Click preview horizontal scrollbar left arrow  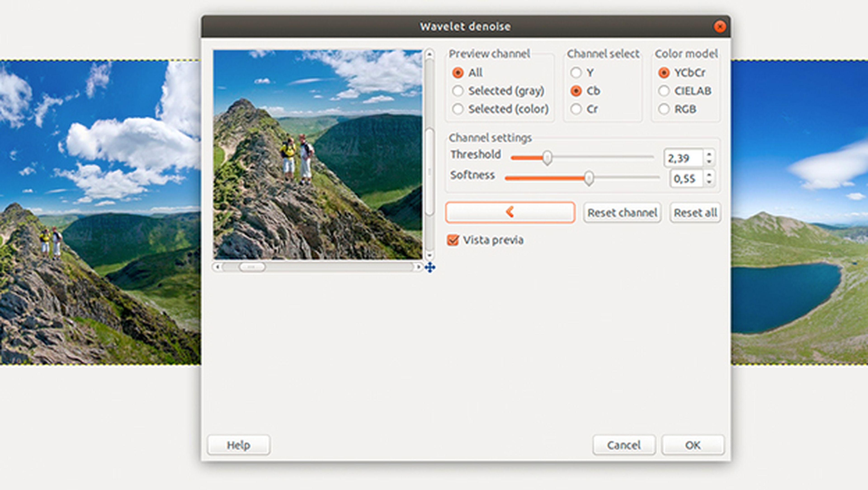pyautogui.click(x=217, y=267)
